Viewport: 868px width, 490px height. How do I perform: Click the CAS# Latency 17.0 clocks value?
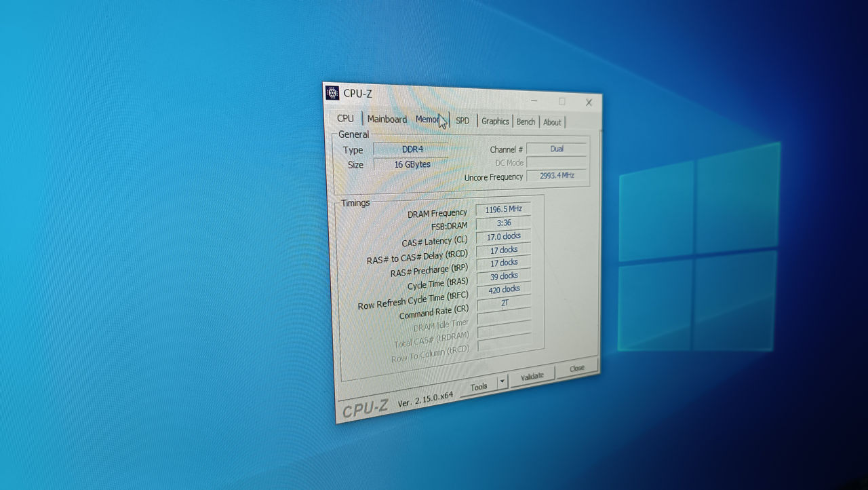[x=503, y=237]
